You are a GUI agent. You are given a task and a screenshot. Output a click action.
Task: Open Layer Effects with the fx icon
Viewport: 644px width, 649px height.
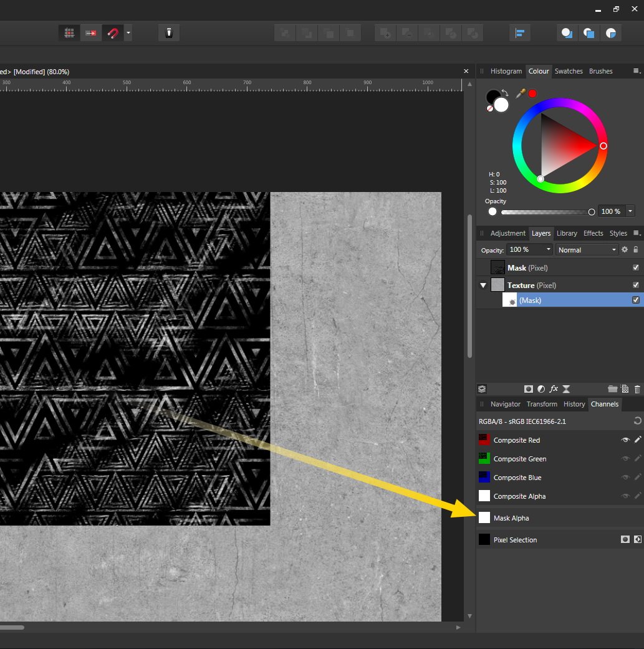(553, 389)
